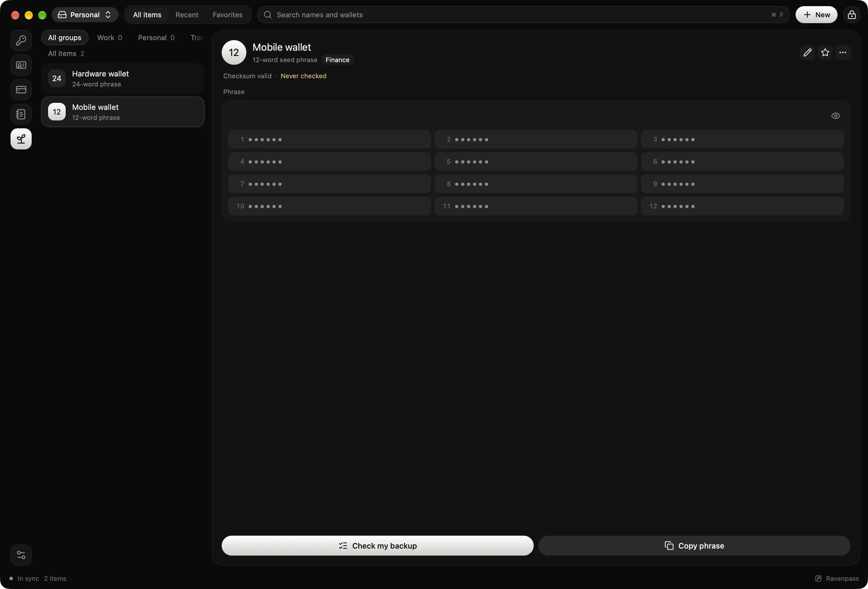The height and width of the screenshot is (589, 868).
Task: Open the settings sliders icon
Action: click(21, 555)
